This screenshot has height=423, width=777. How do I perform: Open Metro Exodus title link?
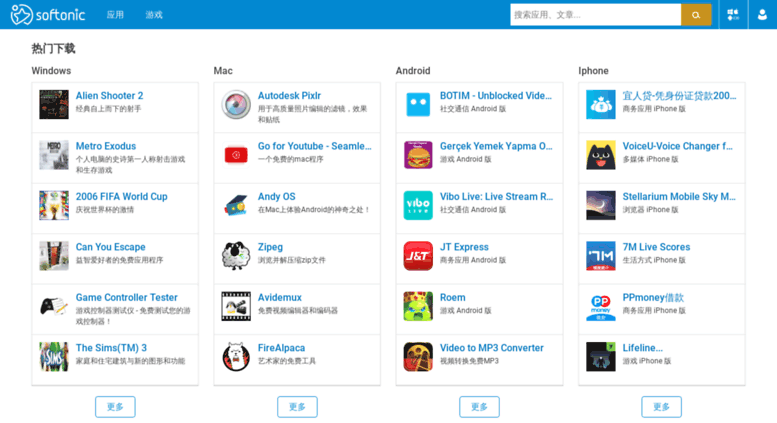click(106, 146)
